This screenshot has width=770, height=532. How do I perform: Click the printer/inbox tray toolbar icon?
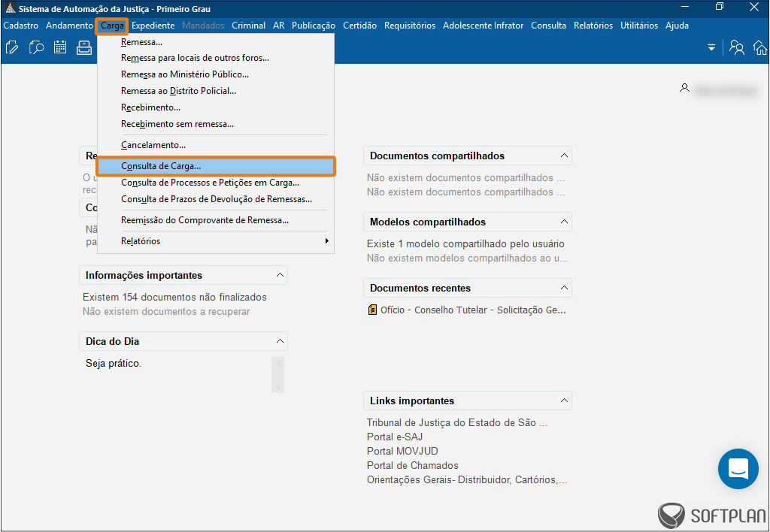[x=84, y=47]
